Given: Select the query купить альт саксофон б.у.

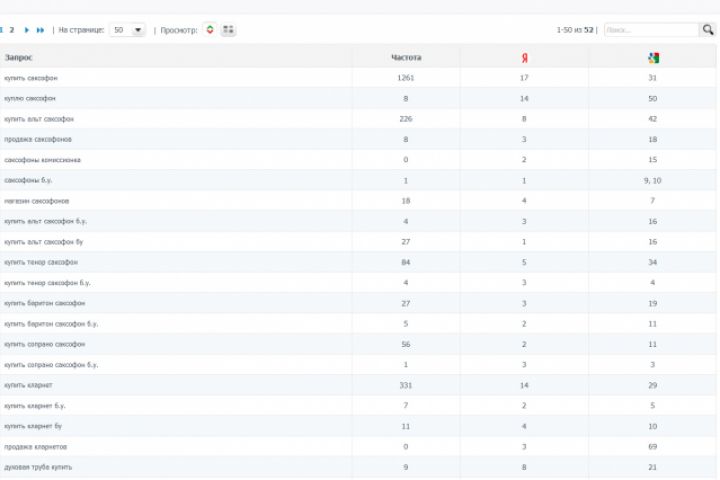Looking at the screenshot, I should pos(45,221).
